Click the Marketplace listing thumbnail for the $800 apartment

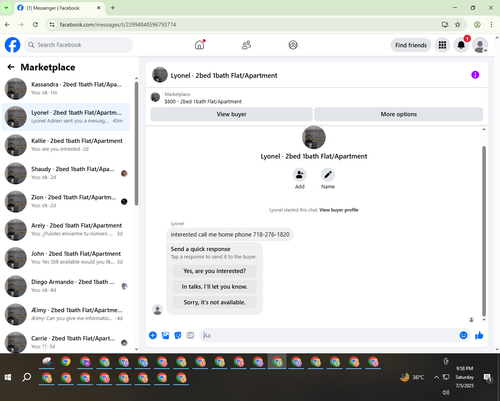pos(155,97)
